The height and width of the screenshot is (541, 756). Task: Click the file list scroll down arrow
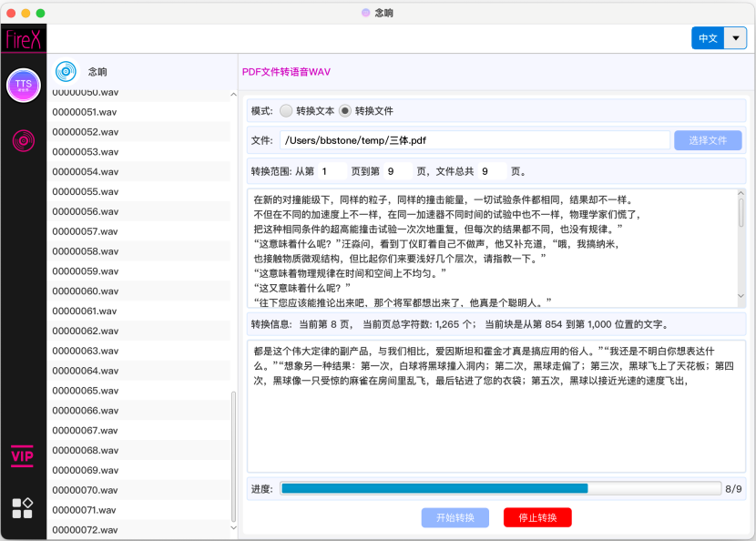[x=233, y=528]
